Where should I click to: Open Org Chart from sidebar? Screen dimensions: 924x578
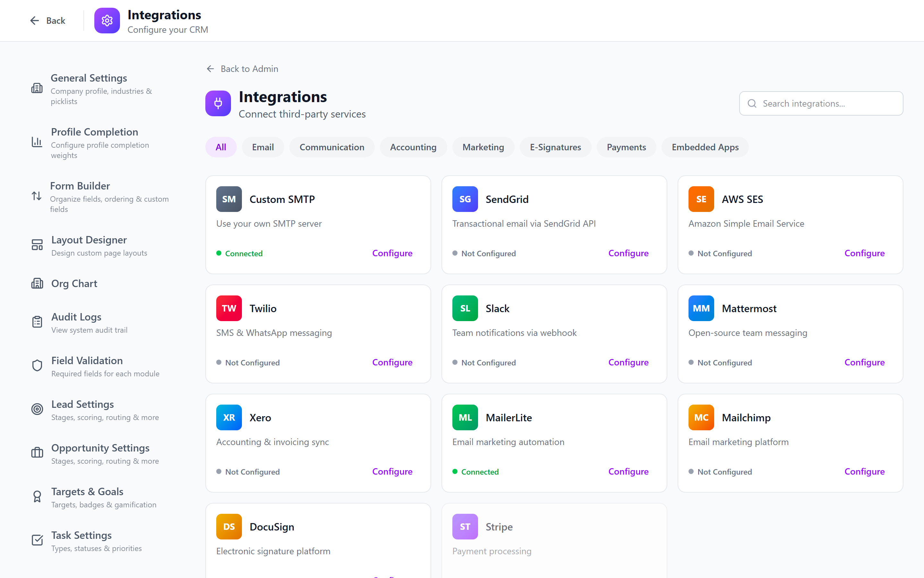100,284
